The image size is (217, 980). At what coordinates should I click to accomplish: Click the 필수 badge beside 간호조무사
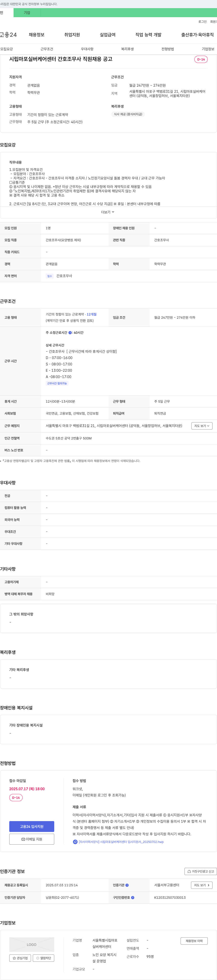coord(50,276)
